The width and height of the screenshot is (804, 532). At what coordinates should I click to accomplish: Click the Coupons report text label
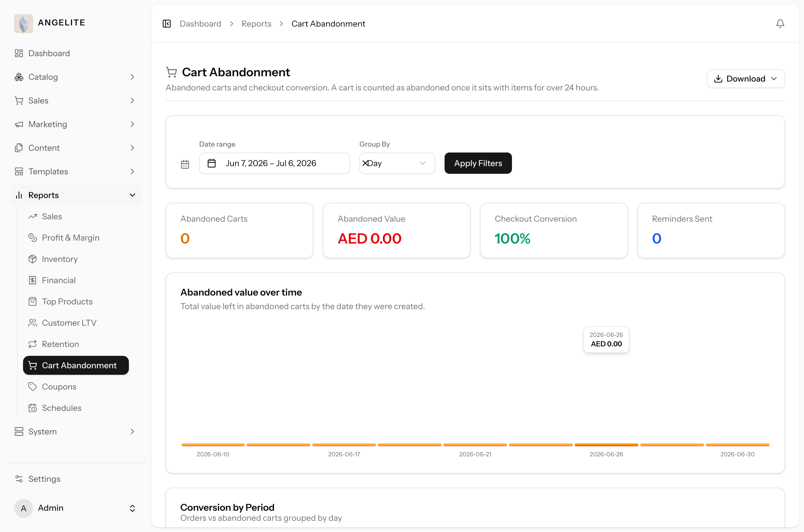pyautogui.click(x=59, y=387)
